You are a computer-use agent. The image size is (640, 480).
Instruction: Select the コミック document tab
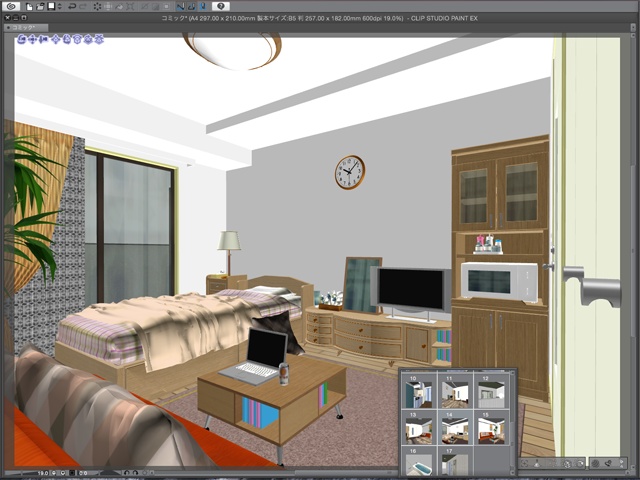click(25, 27)
